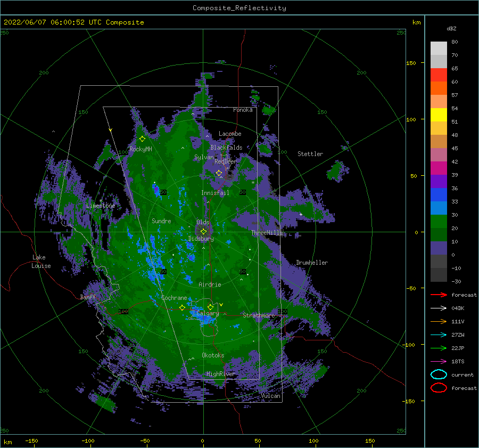Click the Drumheller label

tap(312, 263)
